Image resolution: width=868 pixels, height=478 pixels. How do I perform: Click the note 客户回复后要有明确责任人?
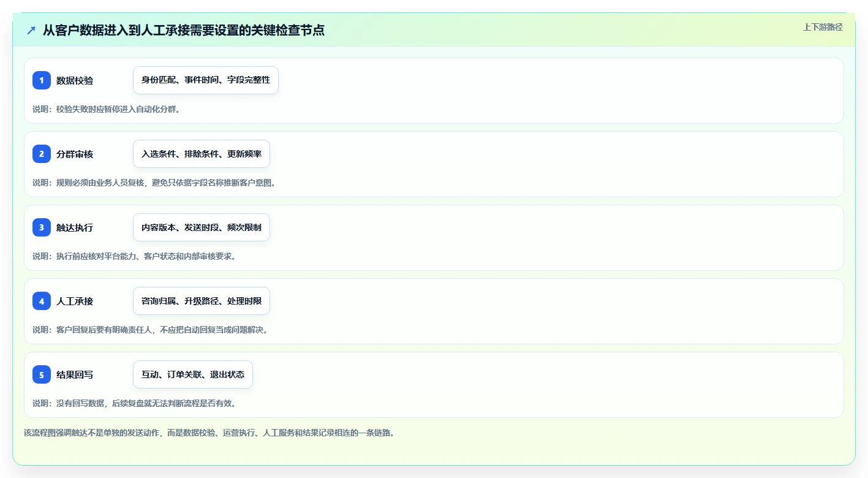click(x=150, y=330)
